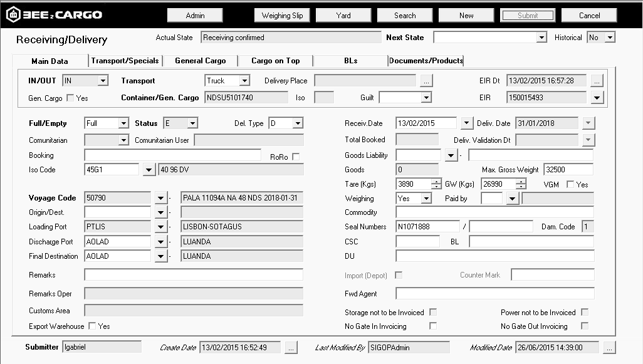Click the Tare (Kgs) spinner arrows

click(437, 184)
